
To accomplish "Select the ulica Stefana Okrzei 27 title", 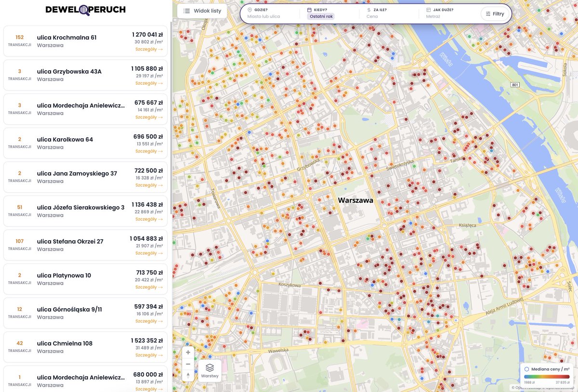I will pos(70,242).
